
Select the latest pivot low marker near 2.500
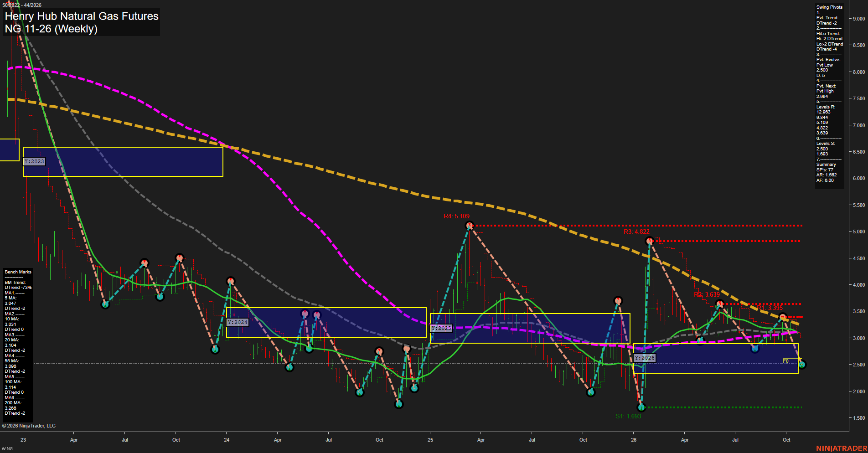(x=802, y=364)
